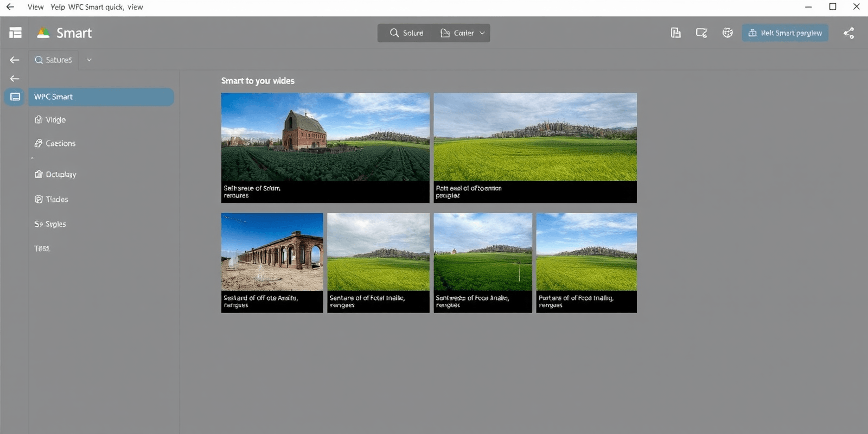Image resolution: width=868 pixels, height=434 pixels.
Task: Click the 'Smart to you viides' heading
Action: tap(258, 81)
